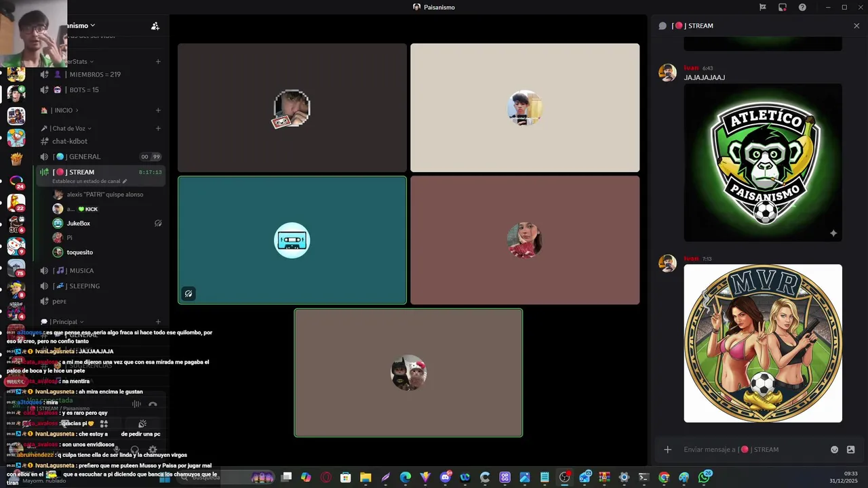Image resolution: width=868 pixels, height=488 pixels.
Task: Open the french fries server icon
Action: point(16,159)
